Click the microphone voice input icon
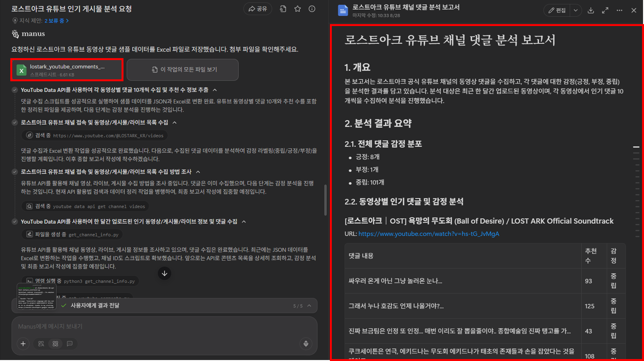Image resolution: width=644 pixels, height=361 pixels. 306,344
